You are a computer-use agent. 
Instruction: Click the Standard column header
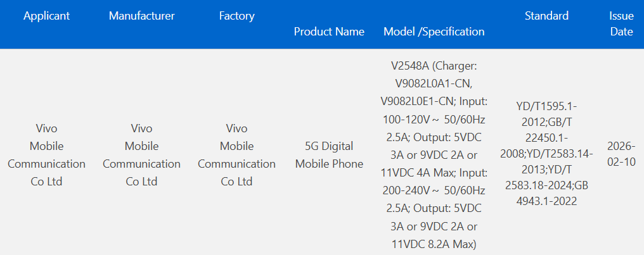[546, 16]
